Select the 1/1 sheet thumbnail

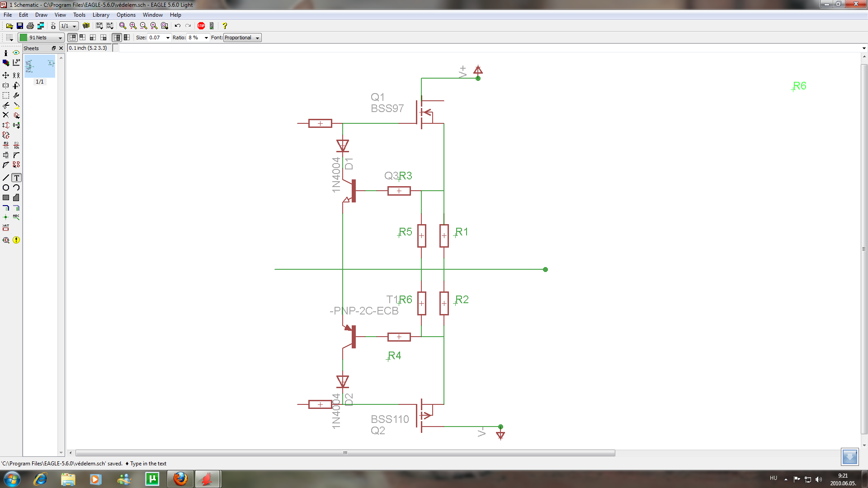40,67
